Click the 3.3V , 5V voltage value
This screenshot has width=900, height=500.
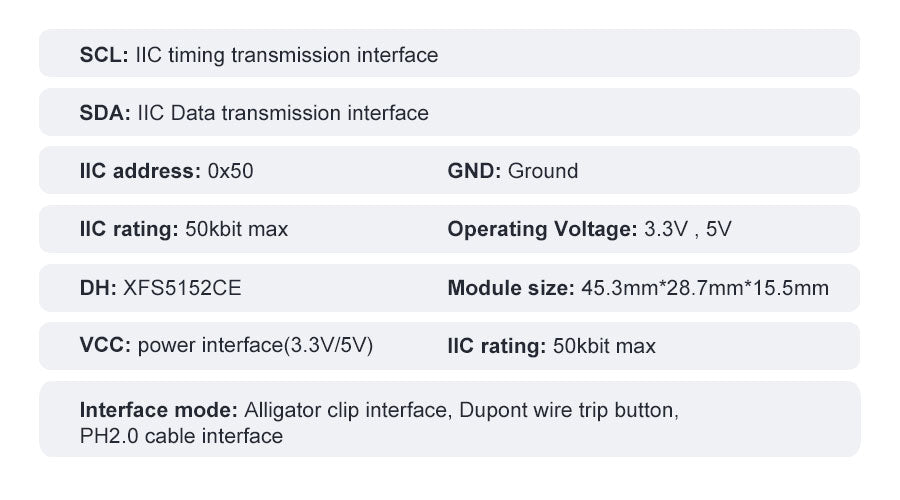[x=688, y=229]
